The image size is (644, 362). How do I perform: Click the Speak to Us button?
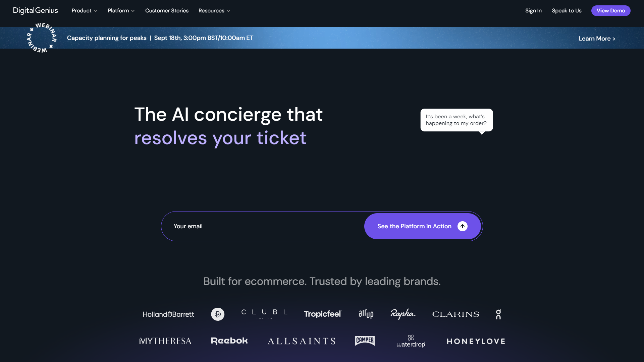567,11
